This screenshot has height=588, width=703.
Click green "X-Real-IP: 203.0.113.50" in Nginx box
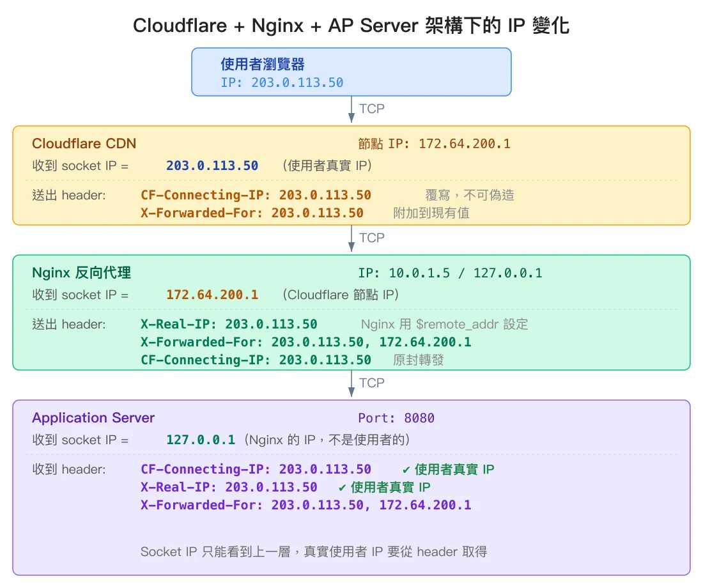[x=229, y=324]
